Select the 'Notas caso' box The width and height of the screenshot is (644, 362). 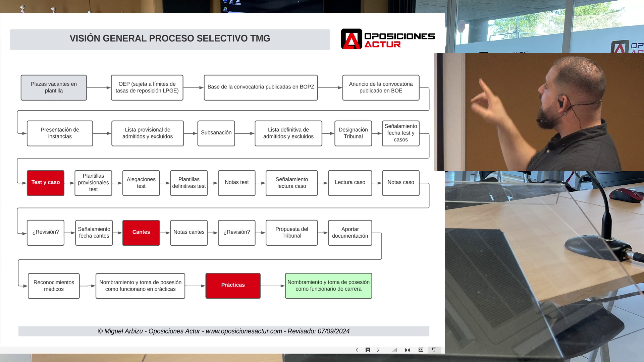(401, 183)
